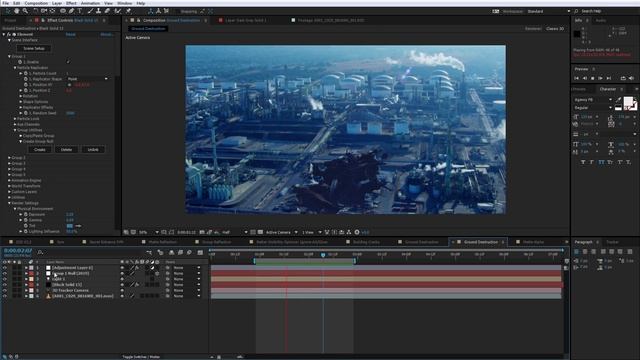Click the Scene Setup button
Image resolution: width=640 pixels, height=360 pixels.
(34, 48)
